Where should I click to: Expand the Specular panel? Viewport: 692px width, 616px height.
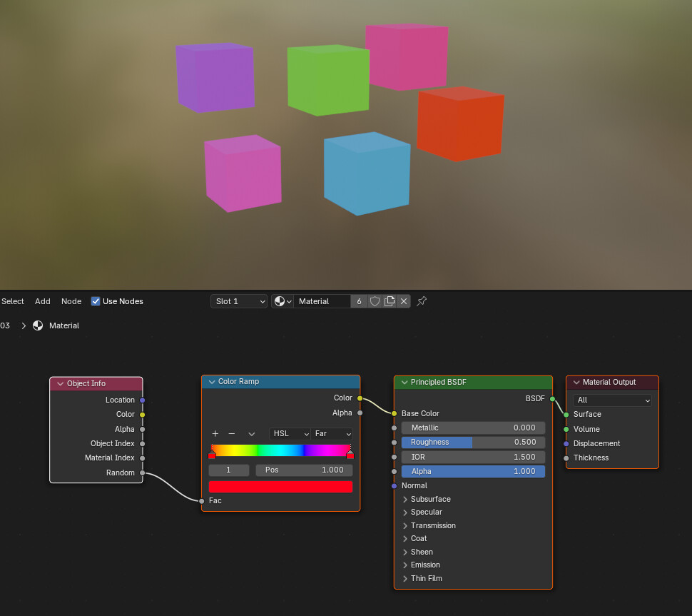click(405, 513)
